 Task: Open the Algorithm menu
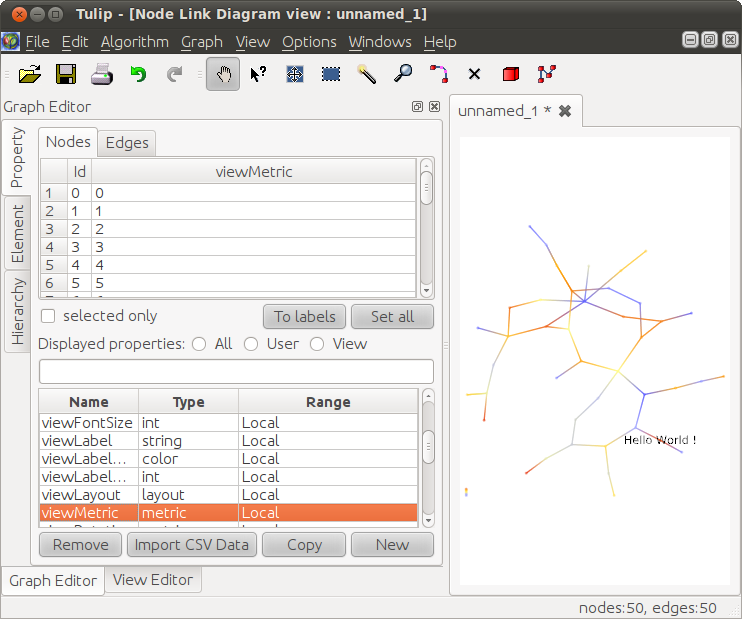135,42
